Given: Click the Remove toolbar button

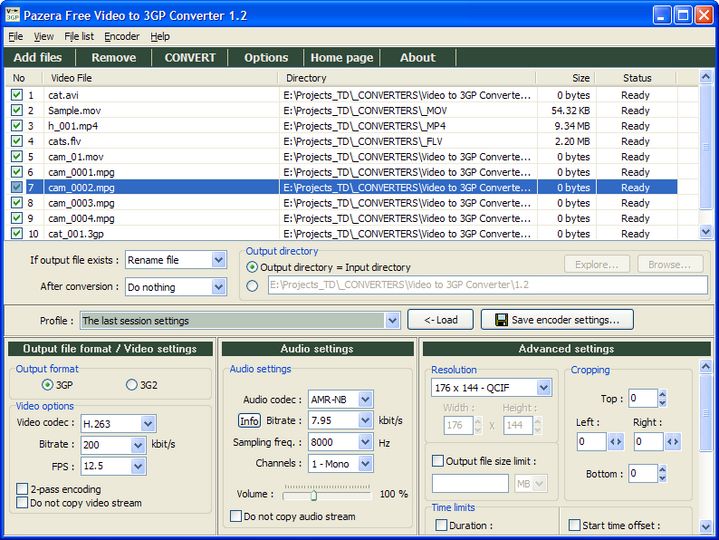Looking at the screenshot, I should 114,57.
